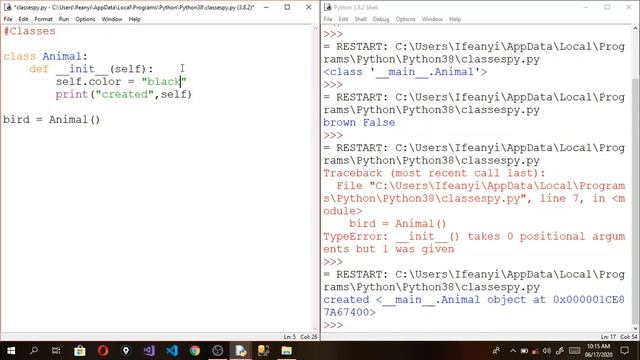This screenshot has height=360, width=640.
Task: Switch to Python IDLE taskbar icon
Action: click(240, 351)
